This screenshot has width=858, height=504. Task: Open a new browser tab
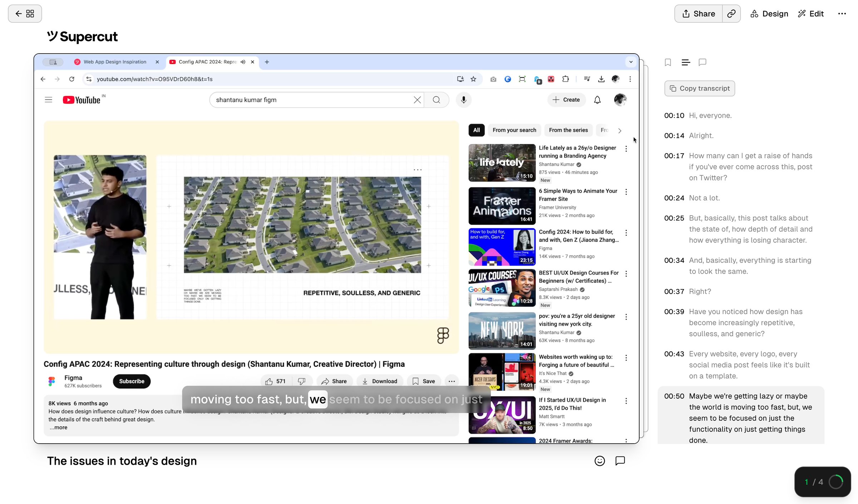pos(267,62)
